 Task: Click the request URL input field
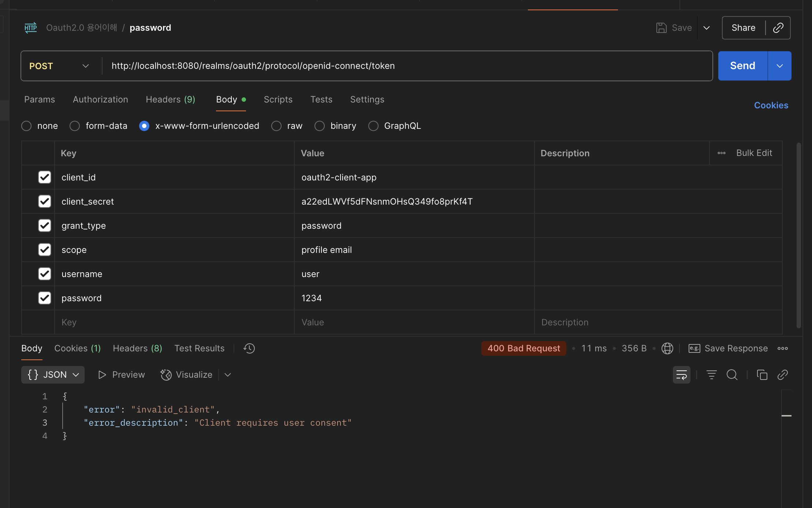pos(407,66)
